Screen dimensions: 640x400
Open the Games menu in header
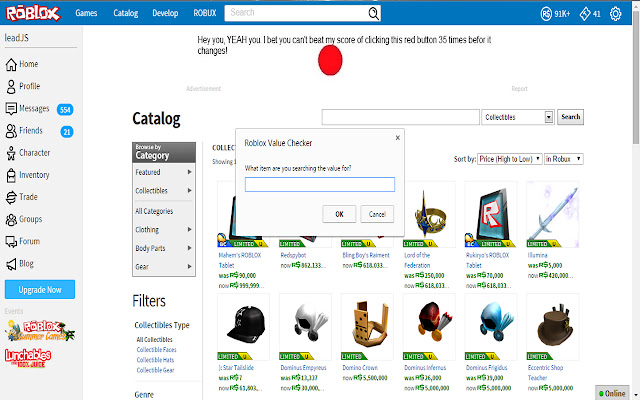(86, 13)
